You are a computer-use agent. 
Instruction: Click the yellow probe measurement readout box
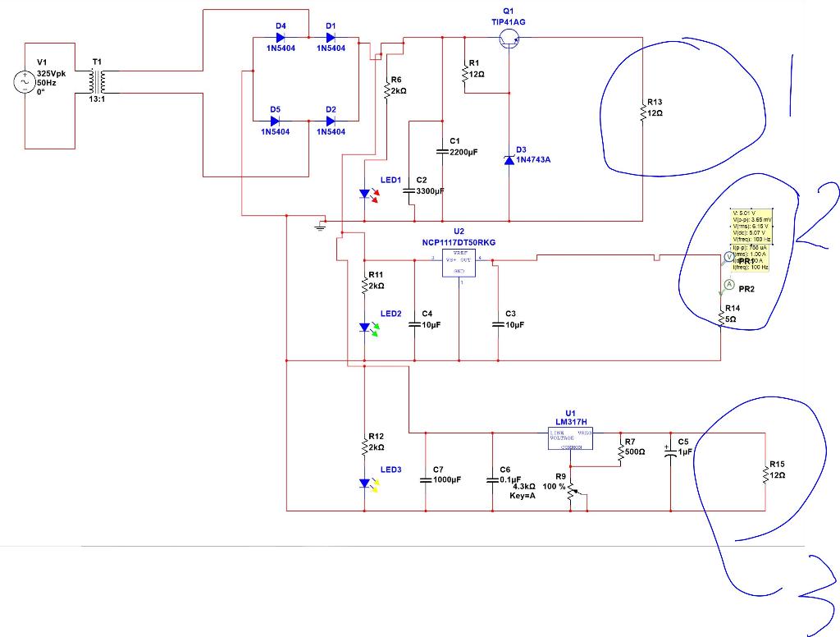(x=751, y=240)
